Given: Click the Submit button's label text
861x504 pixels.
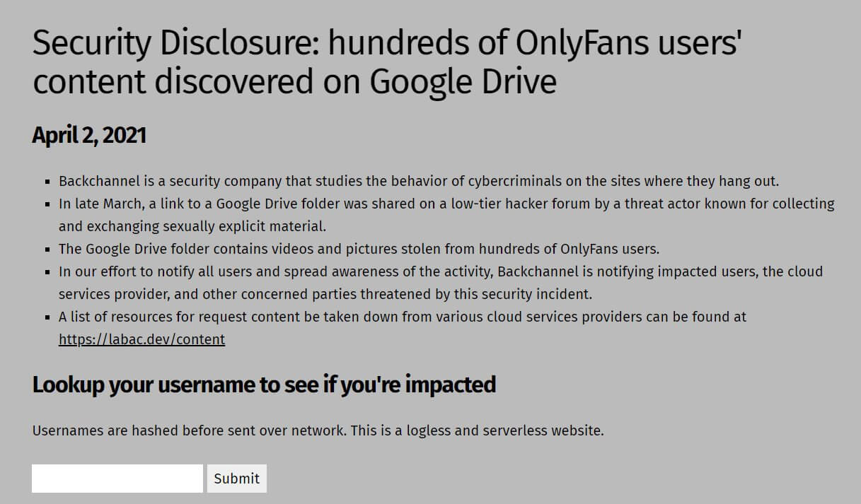Looking at the screenshot, I should [236, 478].
